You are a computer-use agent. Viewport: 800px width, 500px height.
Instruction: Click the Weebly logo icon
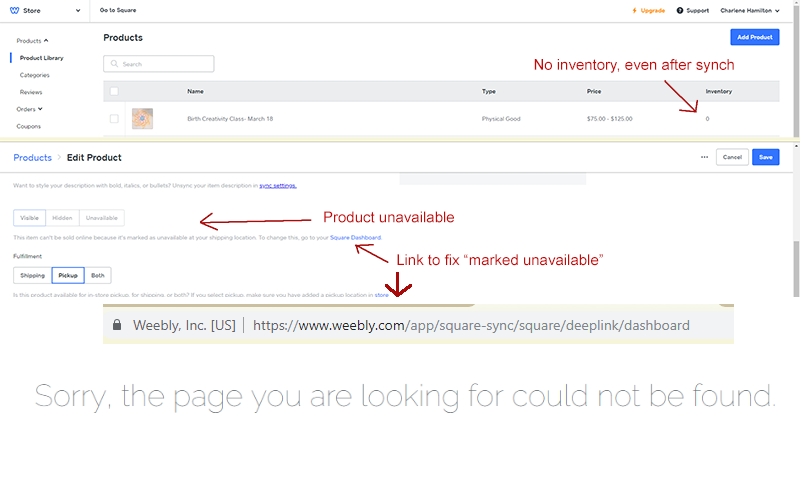pyautogui.click(x=13, y=10)
